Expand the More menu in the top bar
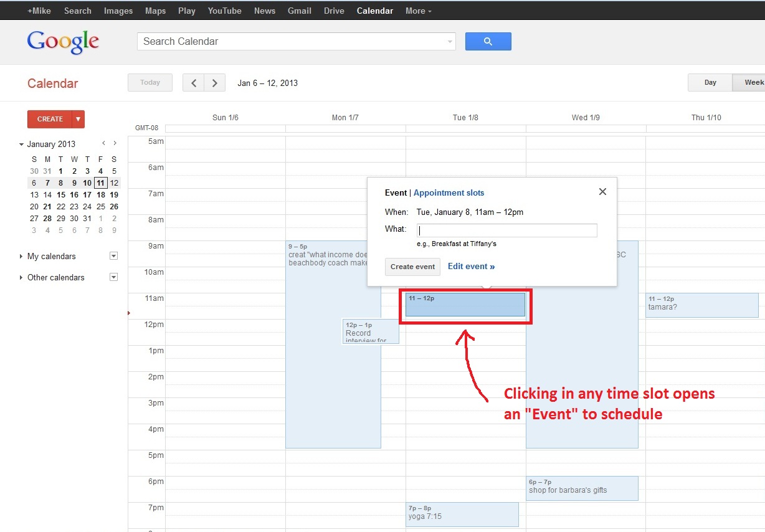This screenshot has width=765, height=532. coord(418,10)
